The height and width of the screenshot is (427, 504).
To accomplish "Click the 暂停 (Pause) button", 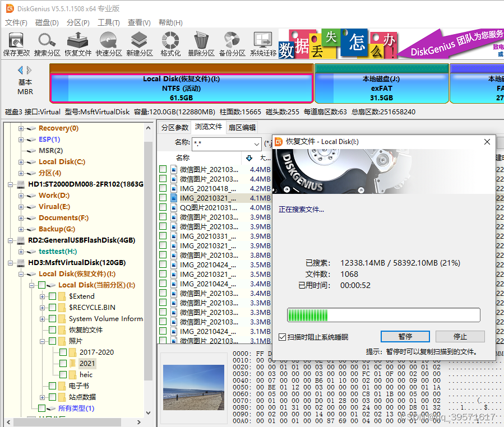I will (x=405, y=336).
